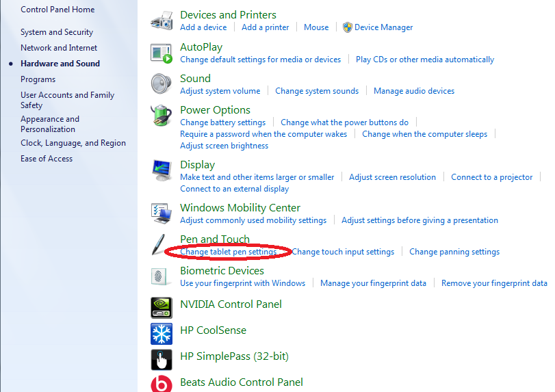This screenshot has height=392, width=555.
Task: Select Appearance and Personalization category
Action: [50, 125]
